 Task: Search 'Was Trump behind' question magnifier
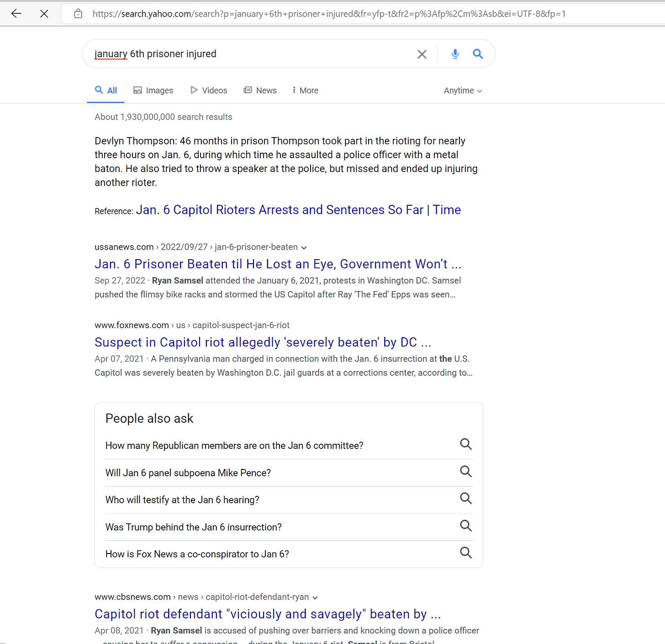tap(465, 526)
